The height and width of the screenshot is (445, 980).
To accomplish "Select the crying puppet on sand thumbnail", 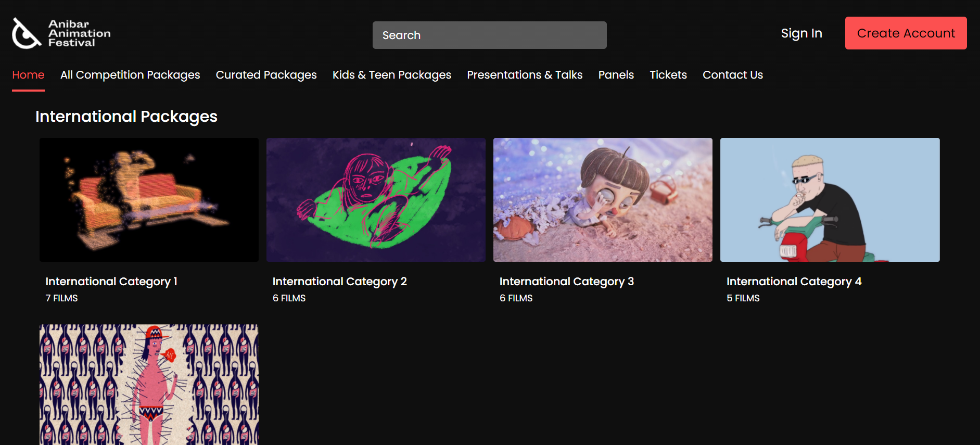I will [x=603, y=200].
